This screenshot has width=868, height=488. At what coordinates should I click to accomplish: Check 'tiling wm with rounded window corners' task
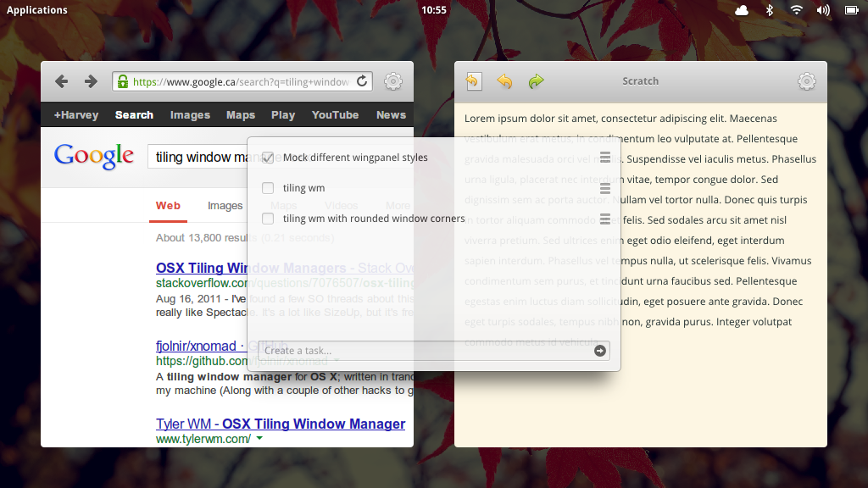point(268,219)
